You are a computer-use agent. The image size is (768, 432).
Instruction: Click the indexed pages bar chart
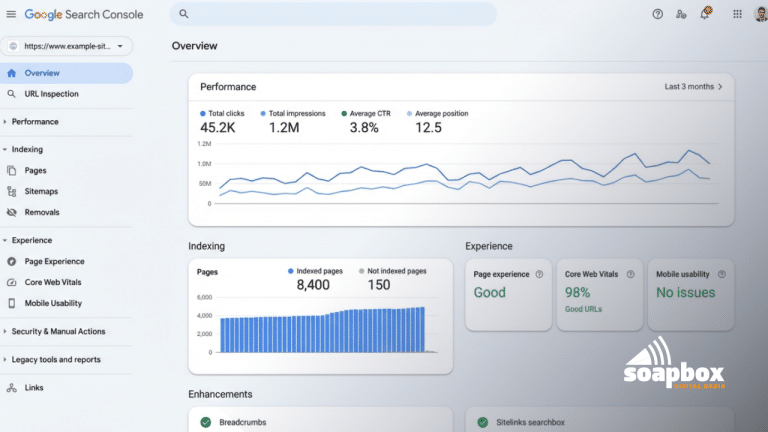322,329
